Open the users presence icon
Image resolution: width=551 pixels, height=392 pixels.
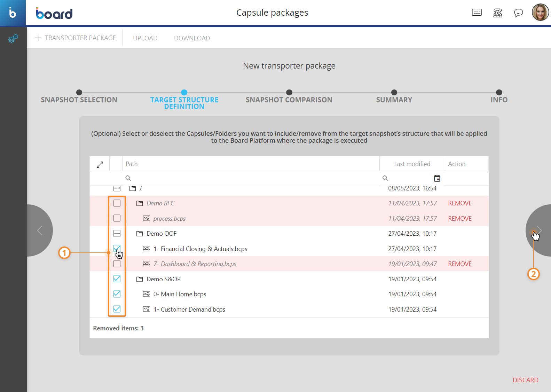[x=498, y=13]
